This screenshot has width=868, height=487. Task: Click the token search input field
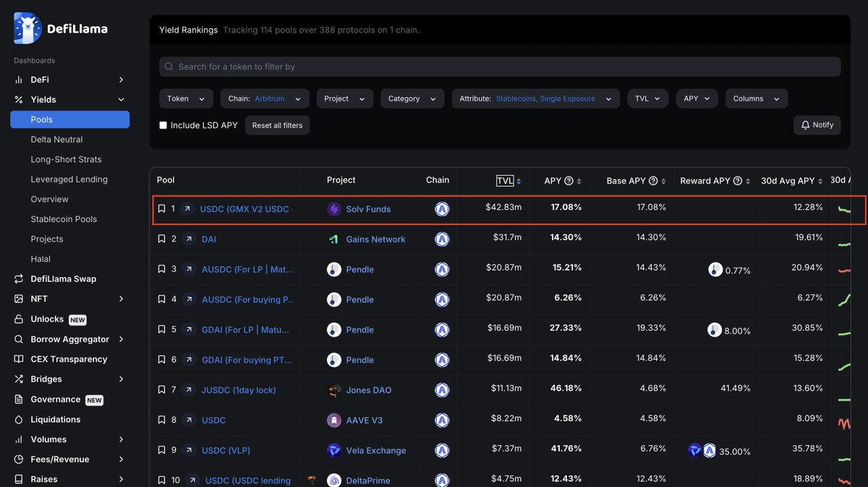(x=500, y=67)
